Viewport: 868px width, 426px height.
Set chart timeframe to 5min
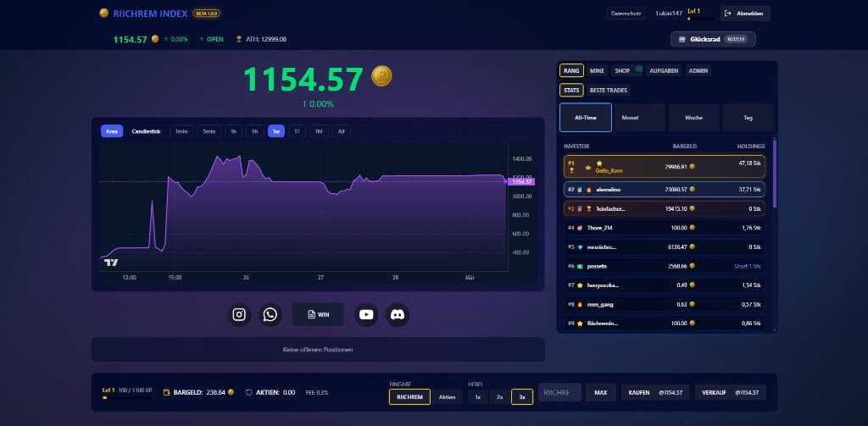coord(209,131)
